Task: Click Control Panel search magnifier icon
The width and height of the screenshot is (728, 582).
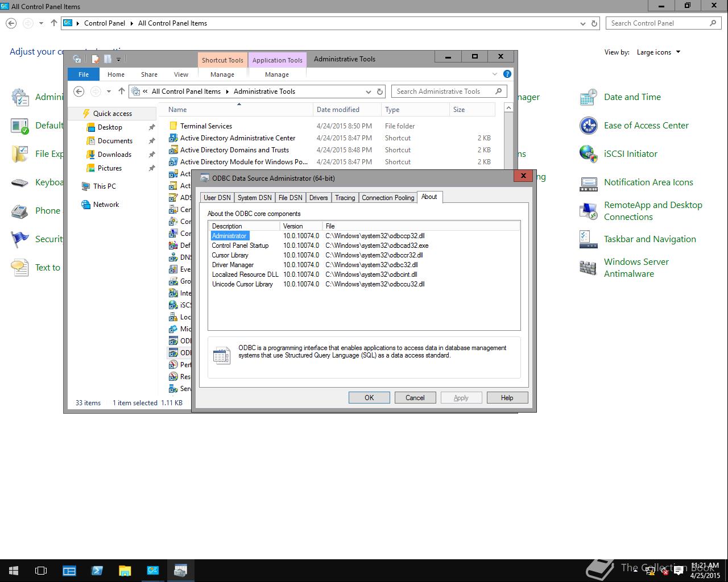Action: (x=713, y=23)
